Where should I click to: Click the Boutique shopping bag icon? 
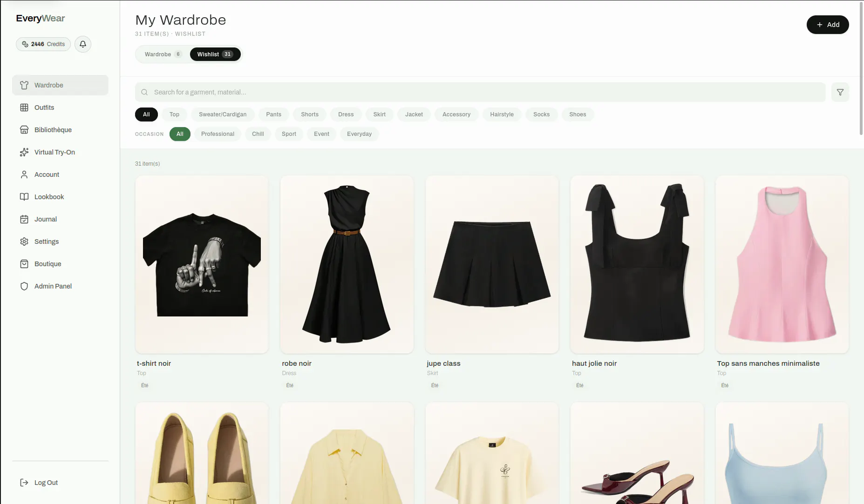[24, 264]
